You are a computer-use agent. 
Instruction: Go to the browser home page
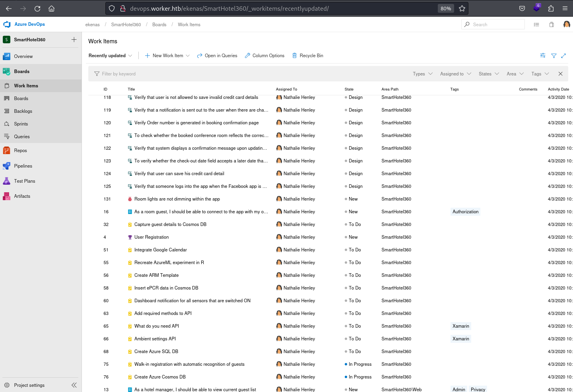click(x=51, y=8)
